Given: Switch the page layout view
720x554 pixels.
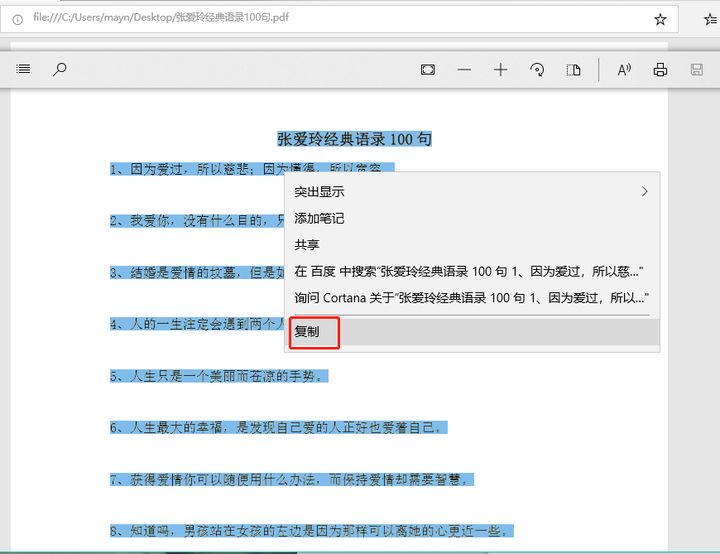Looking at the screenshot, I should pyautogui.click(x=573, y=70).
